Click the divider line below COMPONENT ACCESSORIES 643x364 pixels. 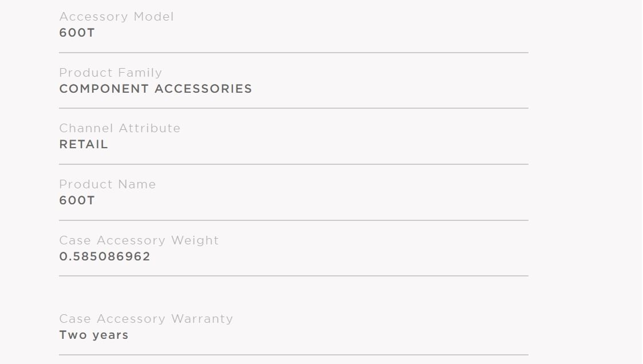click(294, 108)
